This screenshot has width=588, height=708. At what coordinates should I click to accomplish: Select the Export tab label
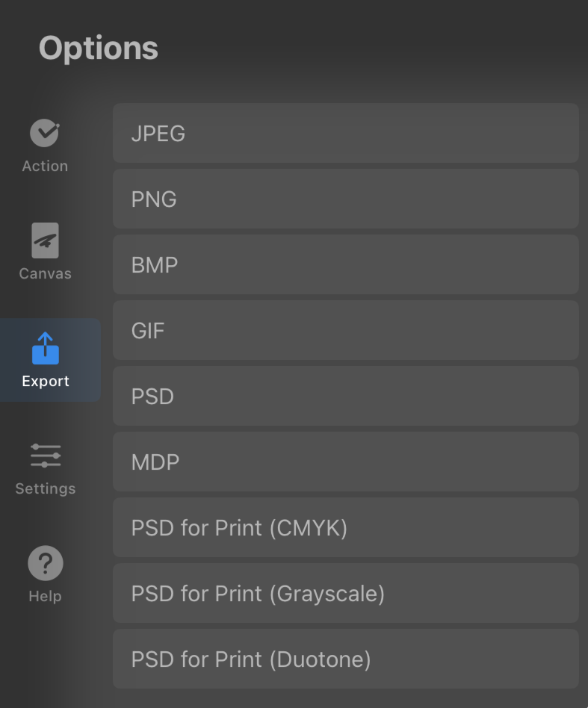(46, 381)
